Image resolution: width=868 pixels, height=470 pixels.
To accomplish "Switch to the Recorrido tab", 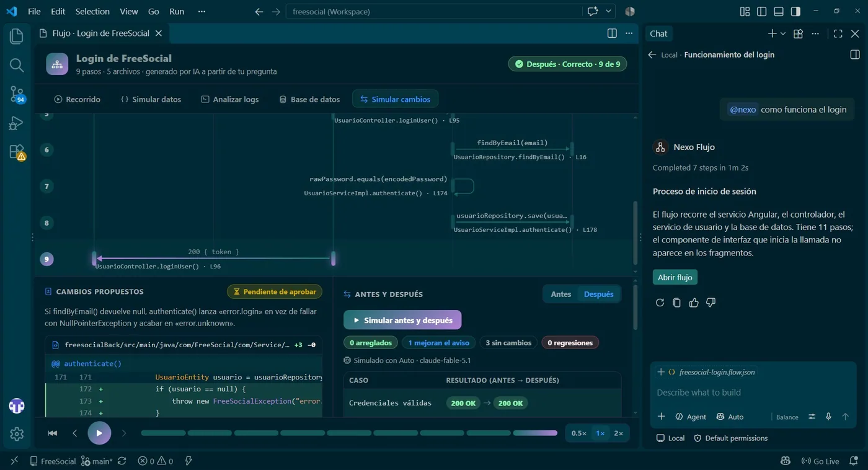I will [77, 99].
